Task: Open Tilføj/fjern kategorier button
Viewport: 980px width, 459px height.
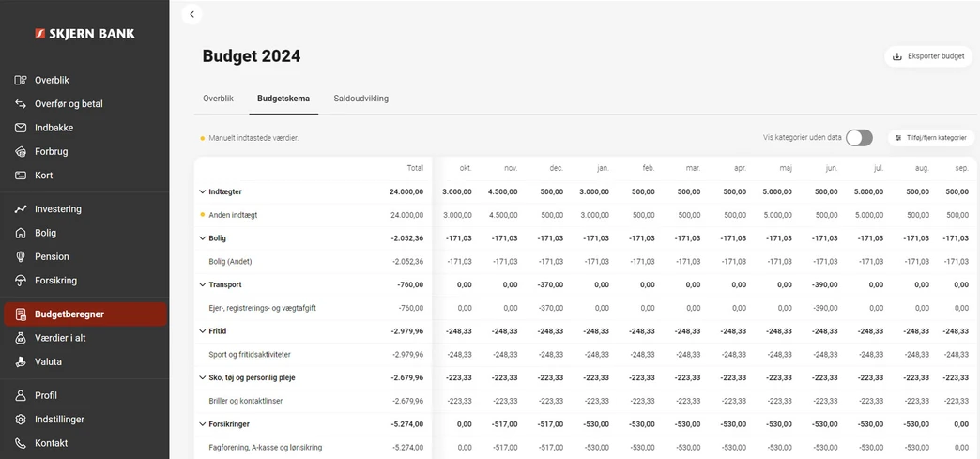Action: 930,138
